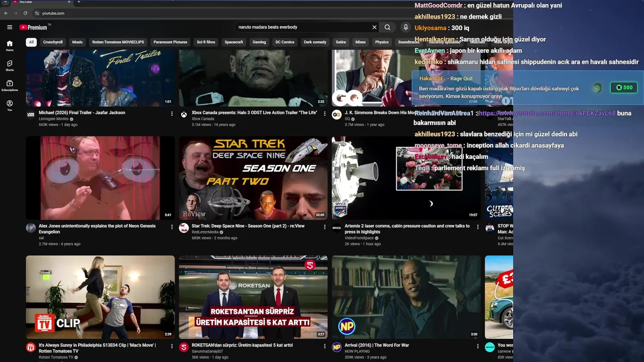The height and width of the screenshot is (362, 644).
Task: Select the Crunchyroll filter chip
Action: pos(53,42)
